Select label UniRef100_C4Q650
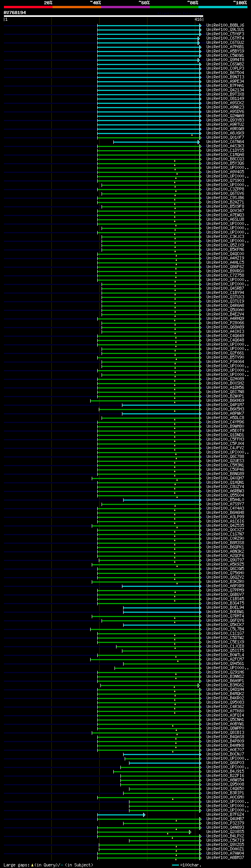 click(225, 788)
